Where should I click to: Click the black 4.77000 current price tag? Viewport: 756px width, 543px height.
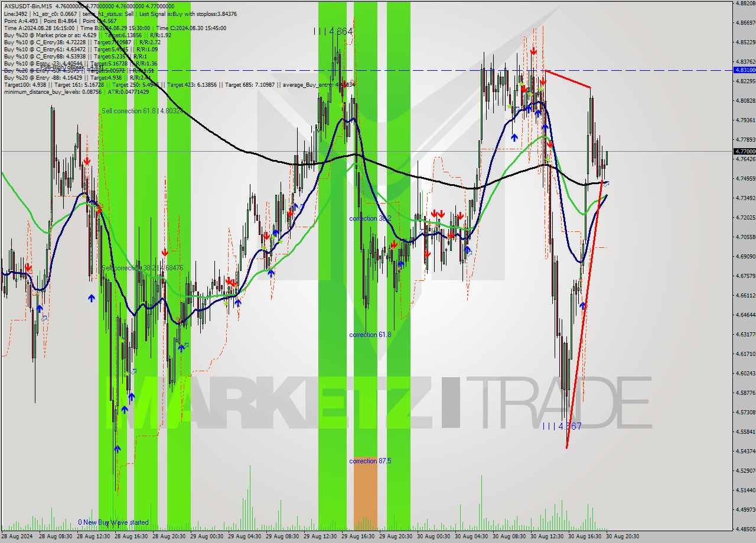tap(744, 152)
